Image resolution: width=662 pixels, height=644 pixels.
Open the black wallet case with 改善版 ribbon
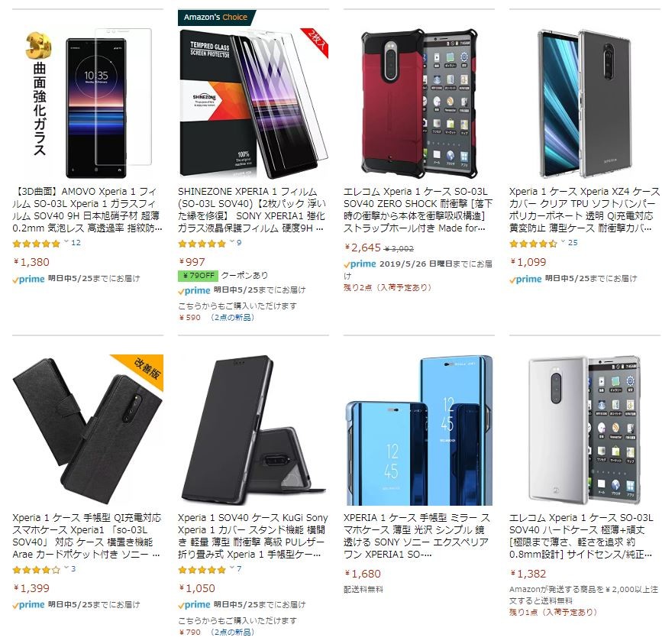click(88, 429)
